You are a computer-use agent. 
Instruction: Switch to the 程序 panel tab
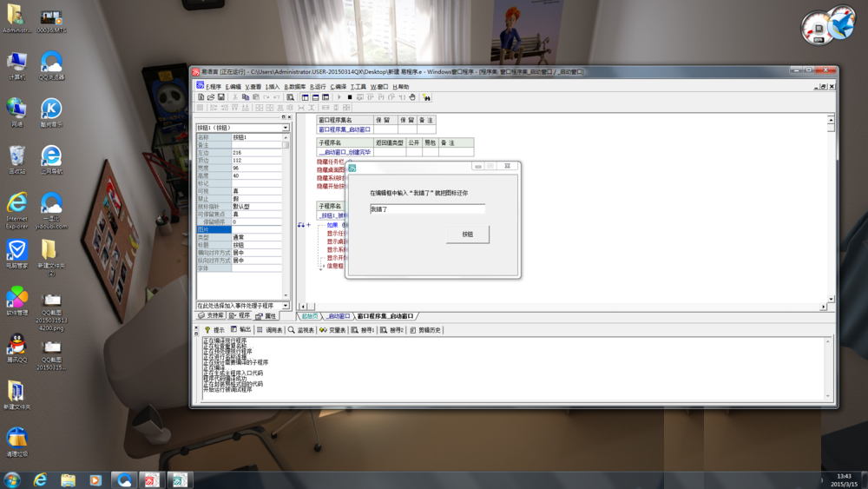point(240,315)
